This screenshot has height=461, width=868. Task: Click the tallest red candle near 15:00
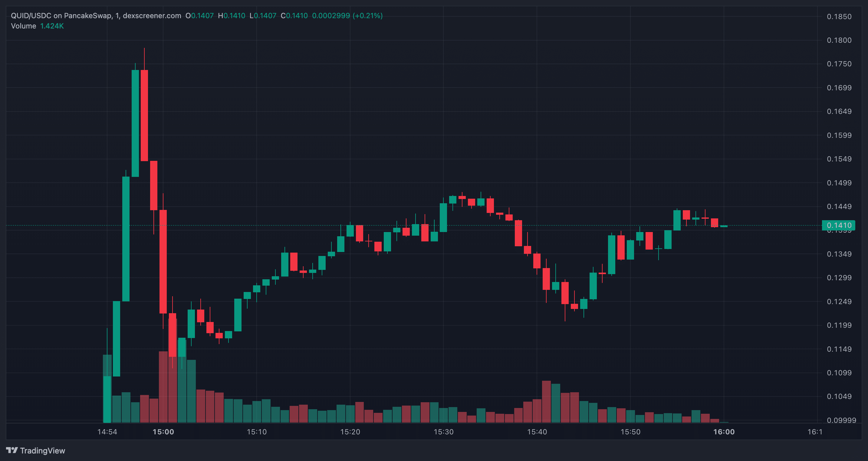[x=163, y=262]
